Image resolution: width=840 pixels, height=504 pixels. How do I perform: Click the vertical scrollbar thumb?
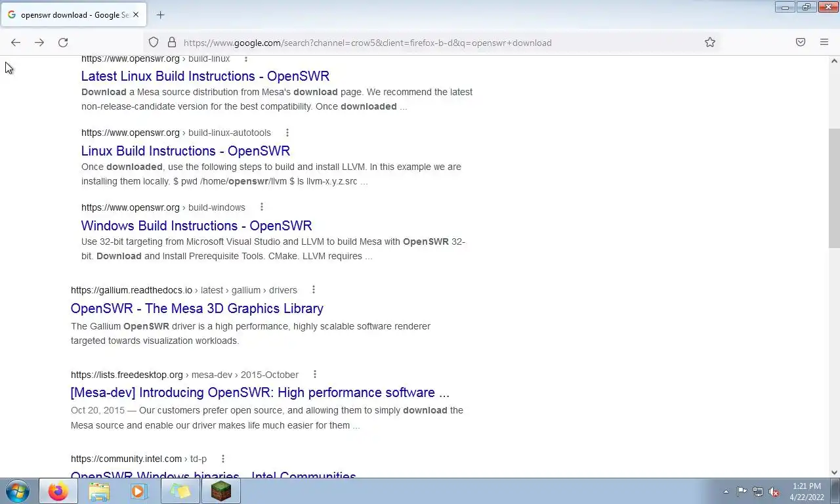click(x=834, y=188)
